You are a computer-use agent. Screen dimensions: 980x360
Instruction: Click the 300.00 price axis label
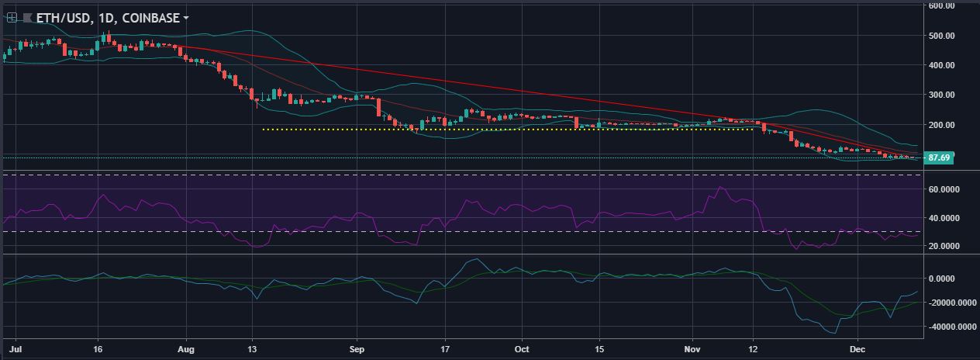tap(941, 95)
